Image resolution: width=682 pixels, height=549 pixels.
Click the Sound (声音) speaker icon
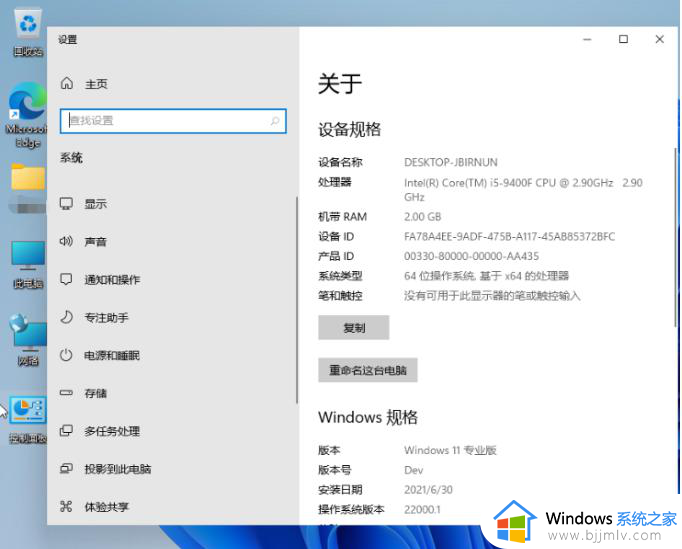tap(66, 241)
